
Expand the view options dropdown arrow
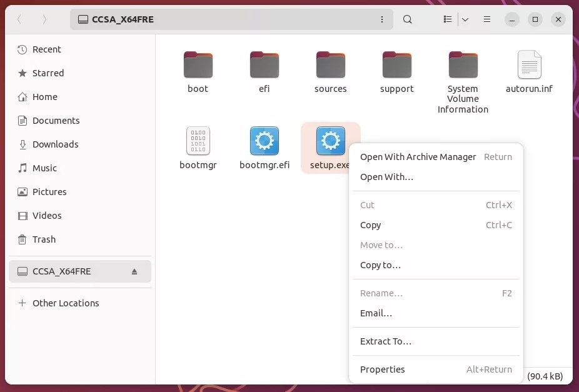tap(465, 19)
